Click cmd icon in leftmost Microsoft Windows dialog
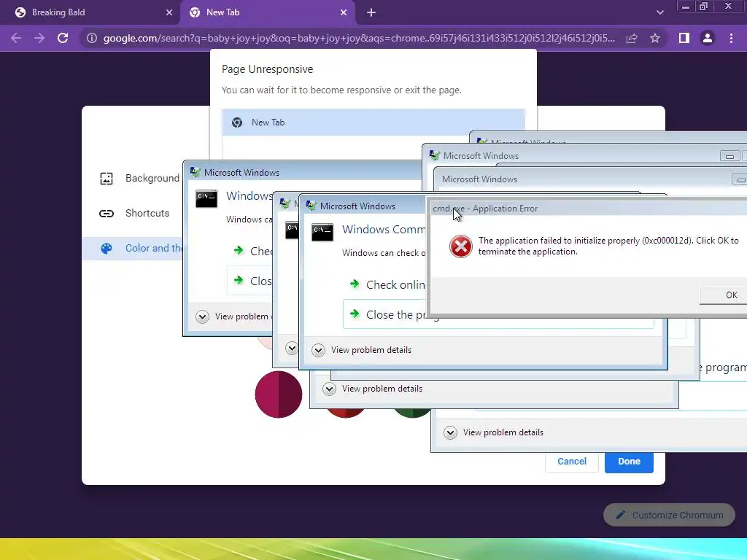This screenshot has height=560, width=747. click(x=206, y=198)
